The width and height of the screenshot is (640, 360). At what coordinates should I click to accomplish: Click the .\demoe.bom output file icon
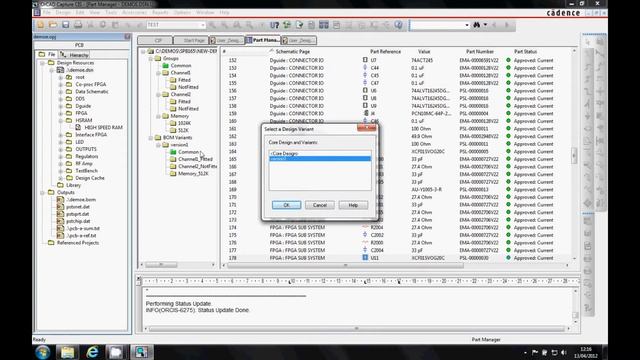click(60, 200)
